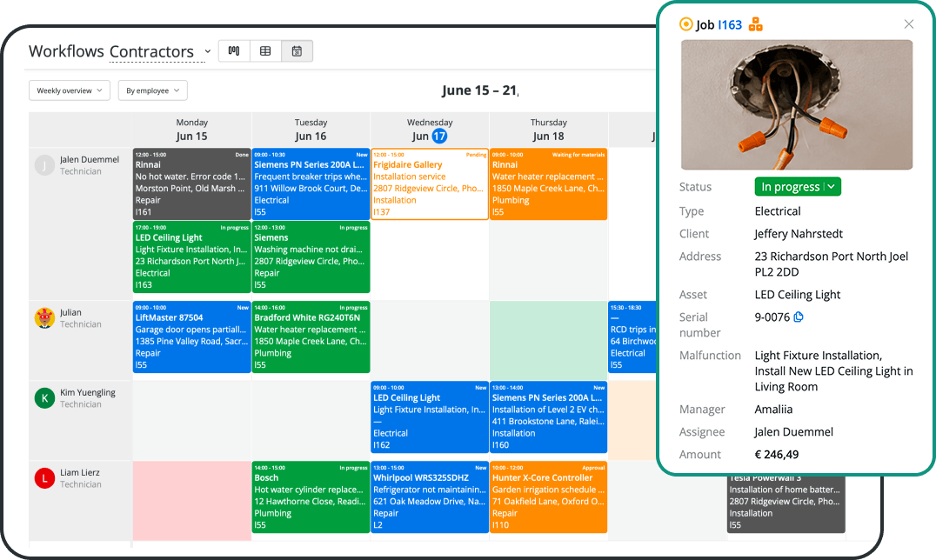Open the By employee dropdown

tap(153, 90)
